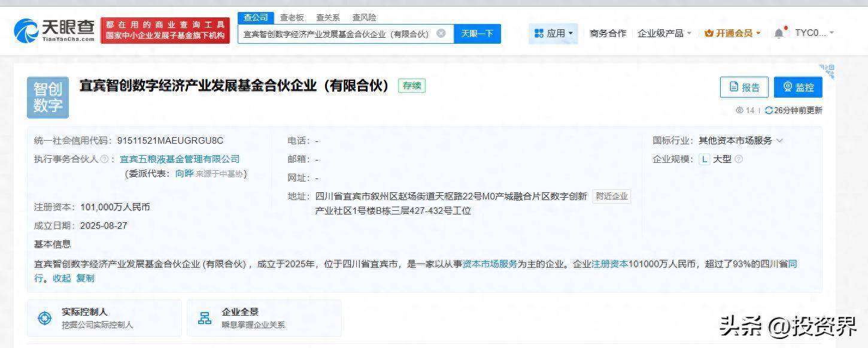Click the notification bell icon
The image size is (868, 348).
tap(778, 34)
